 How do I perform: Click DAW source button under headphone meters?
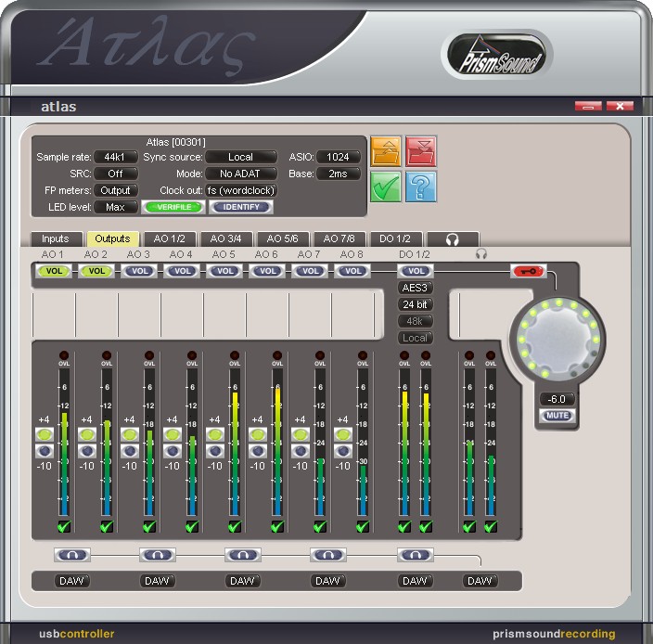[x=480, y=581]
